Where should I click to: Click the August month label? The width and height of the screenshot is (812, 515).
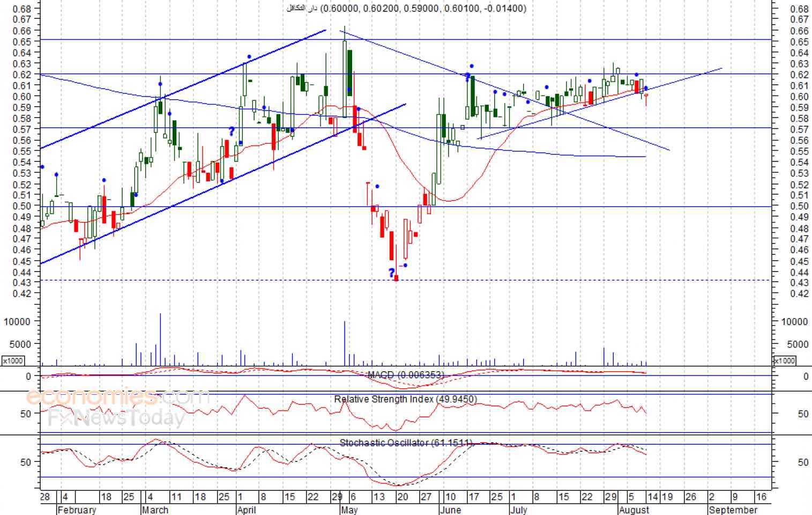click(634, 510)
